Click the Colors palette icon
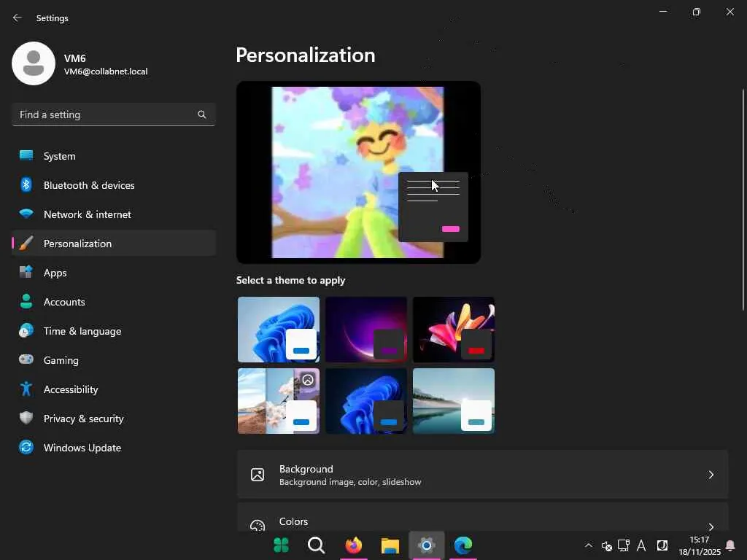Viewport: 747px width, 560px height. [258, 525]
